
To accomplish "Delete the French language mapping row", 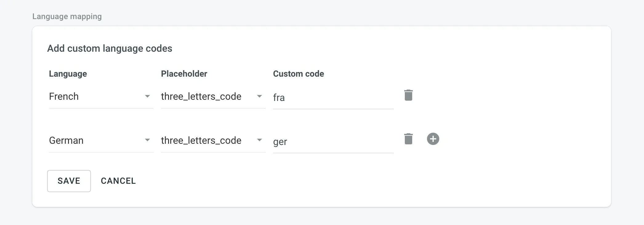I will pyautogui.click(x=409, y=95).
